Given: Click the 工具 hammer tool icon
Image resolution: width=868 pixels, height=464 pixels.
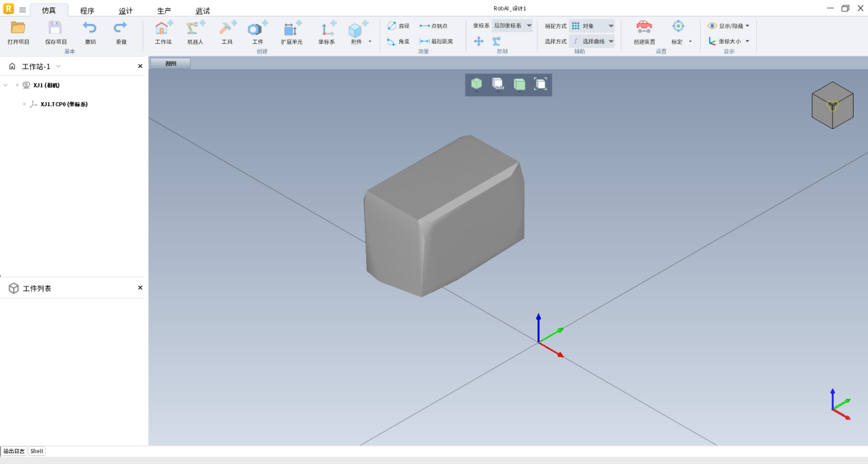Looking at the screenshot, I should click(227, 28).
